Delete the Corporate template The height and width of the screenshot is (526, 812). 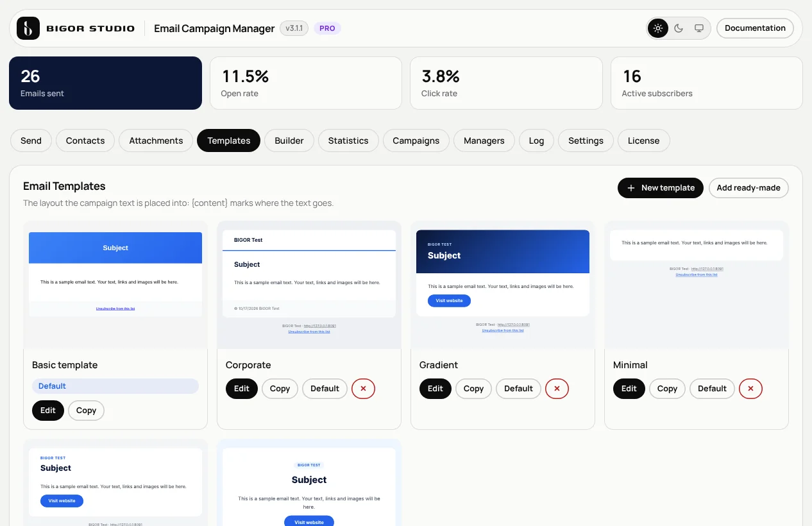(363, 389)
